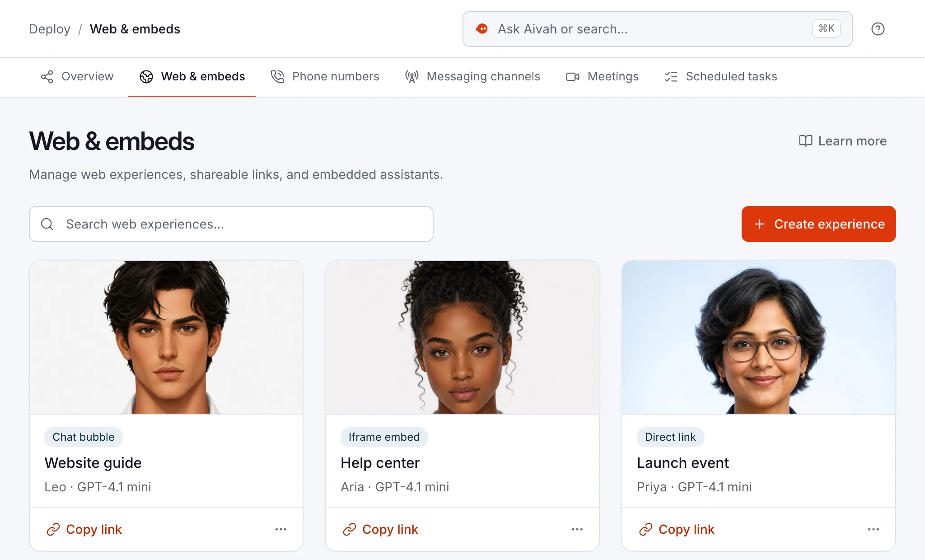Open the Launch event title
This screenshot has width=925, height=560.
[x=683, y=463]
